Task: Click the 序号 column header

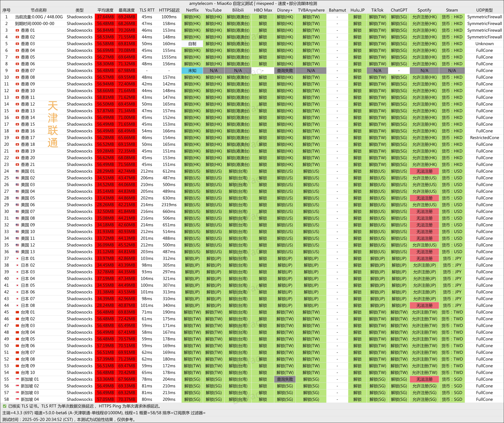Action: (x=6, y=10)
